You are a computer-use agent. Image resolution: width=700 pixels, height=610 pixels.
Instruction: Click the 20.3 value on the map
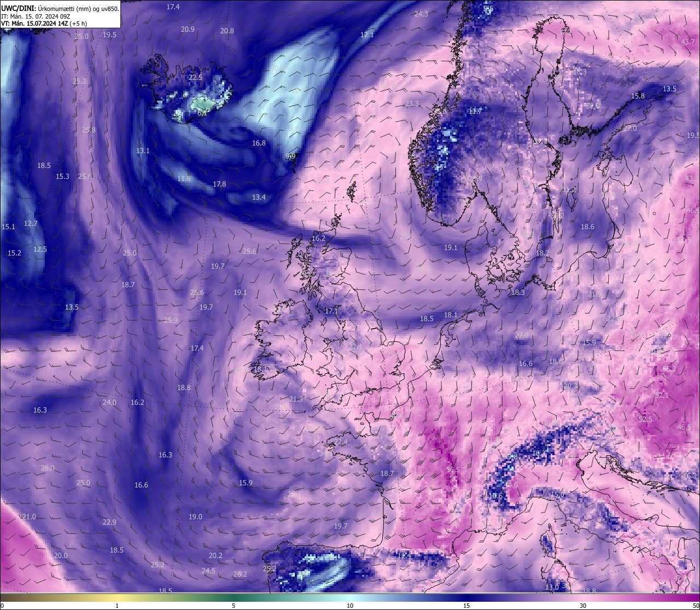[x=570, y=386]
